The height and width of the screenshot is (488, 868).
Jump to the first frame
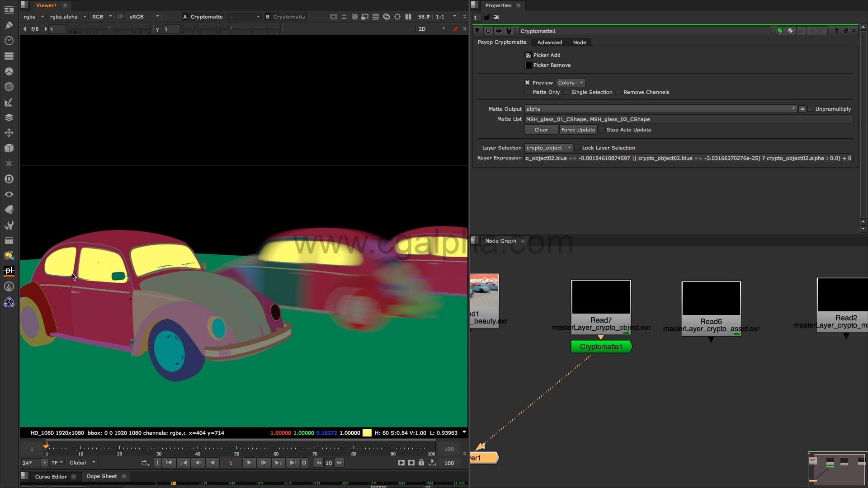coord(169,463)
